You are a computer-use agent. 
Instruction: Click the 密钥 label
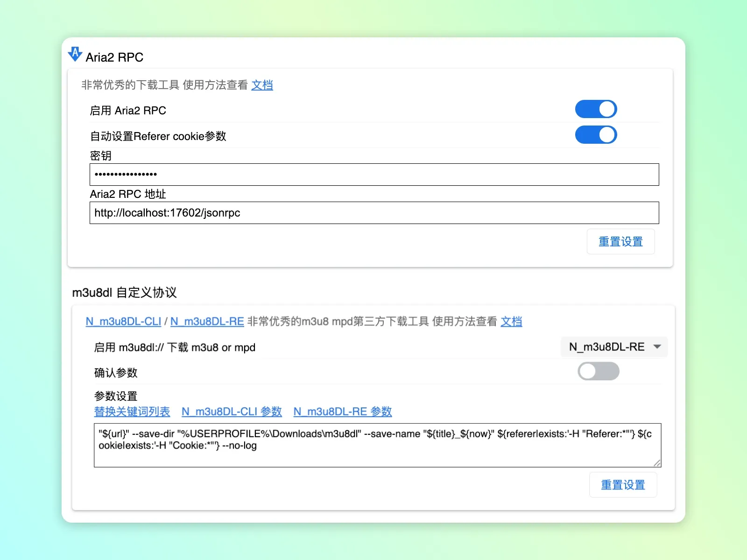[x=100, y=155]
